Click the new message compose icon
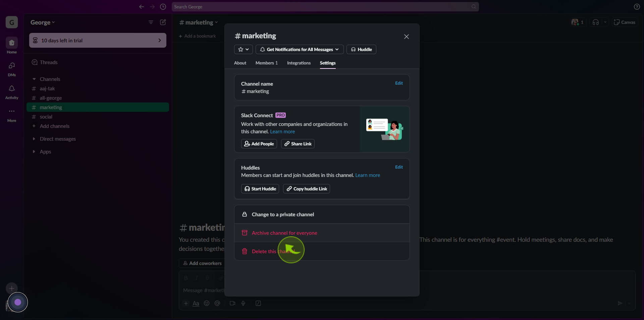The width and height of the screenshot is (644, 320). pyautogui.click(x=163, y=22)
